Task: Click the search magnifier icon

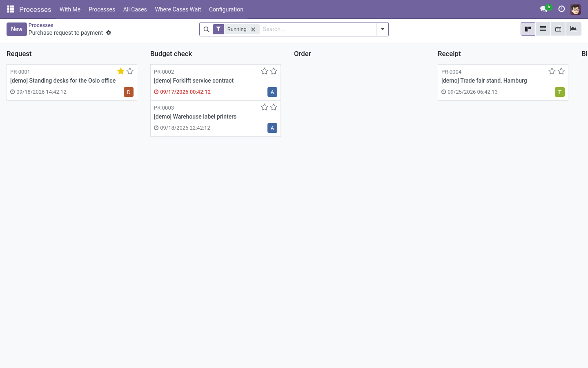Action: click(x=206, y=29)
